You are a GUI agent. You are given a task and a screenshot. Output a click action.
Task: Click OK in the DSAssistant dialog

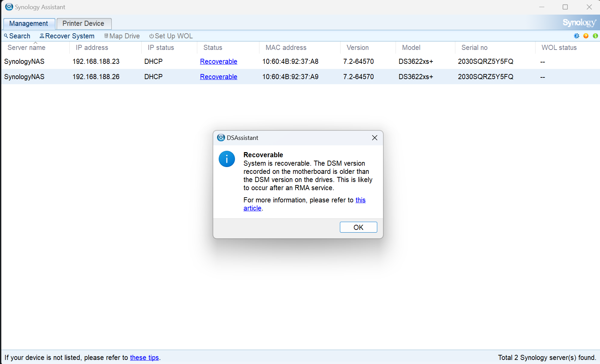point(358,227)
